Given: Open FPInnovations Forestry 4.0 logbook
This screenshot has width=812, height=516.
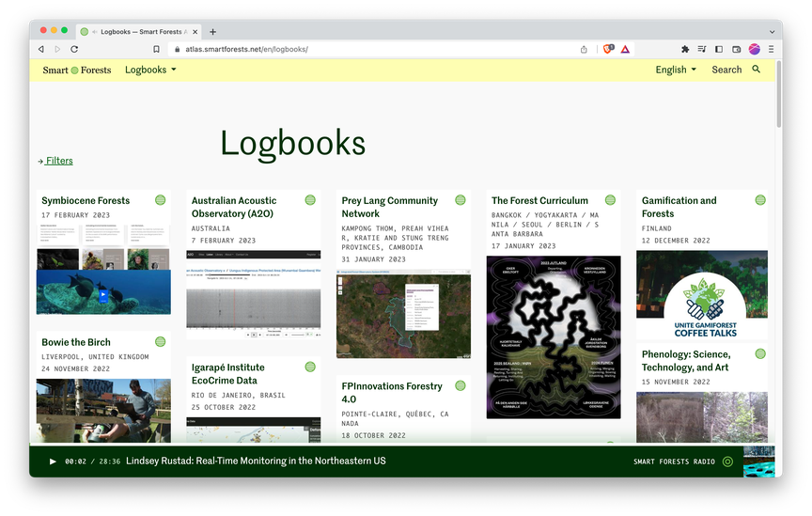Looking at the screenshot, I should point(392,393).
